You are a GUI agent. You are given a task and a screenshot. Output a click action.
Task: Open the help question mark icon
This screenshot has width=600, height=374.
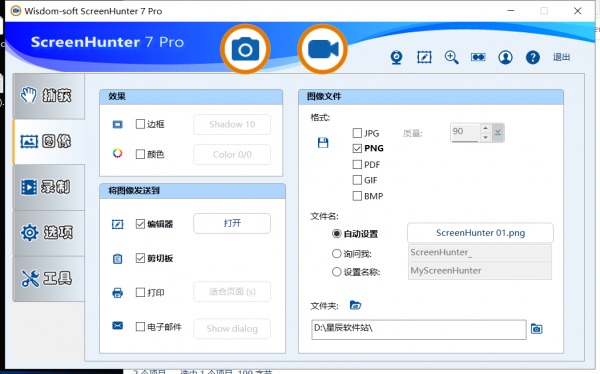click(533, 57)
